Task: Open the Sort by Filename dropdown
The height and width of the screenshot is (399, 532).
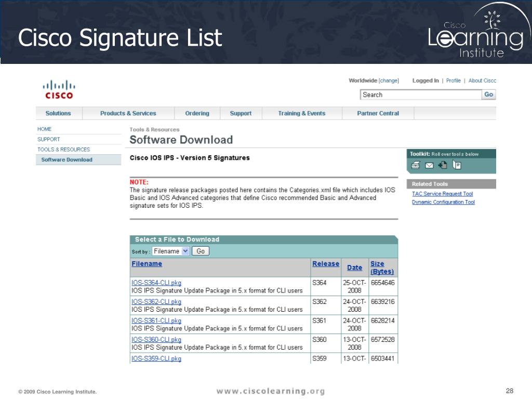Action: [170, 251]
